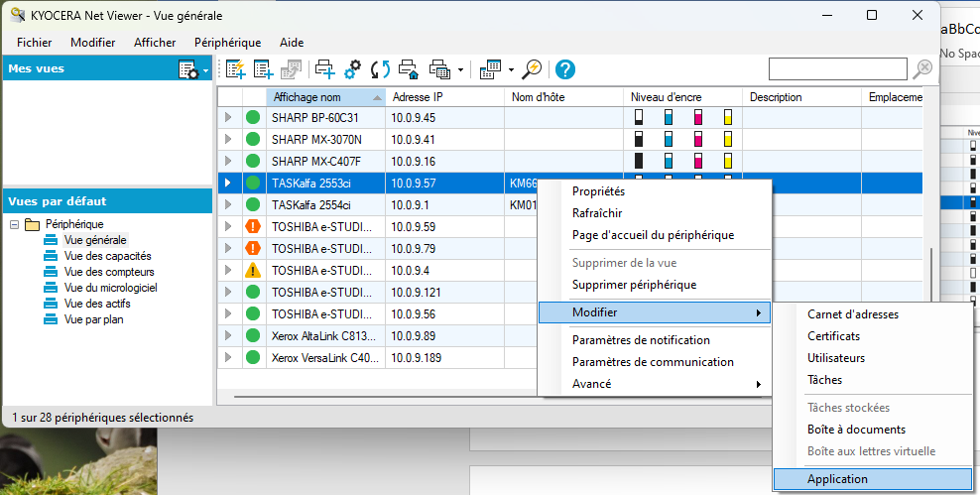The width and height of the screenshot is (980, 495).
Task: Expand the row with IP 10.0.9.121
Action: tap(228, 292)
